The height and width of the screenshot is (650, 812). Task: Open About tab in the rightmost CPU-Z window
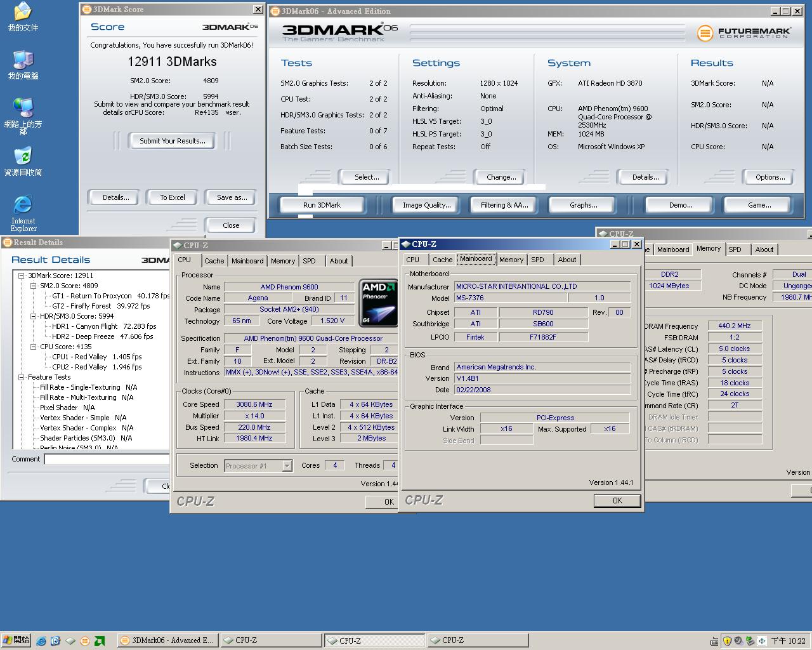tap(764, 249)
